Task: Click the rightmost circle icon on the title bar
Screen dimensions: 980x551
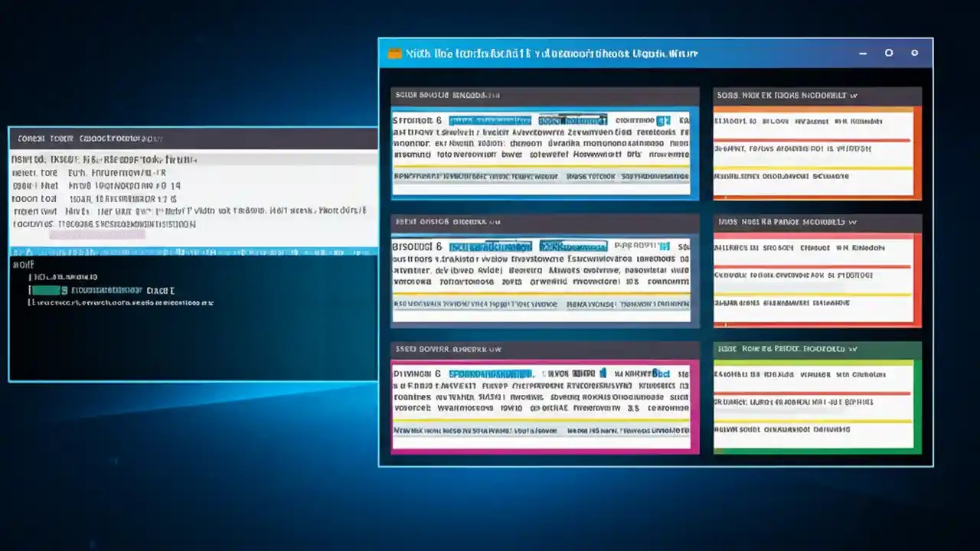Action: click(915, 53)
